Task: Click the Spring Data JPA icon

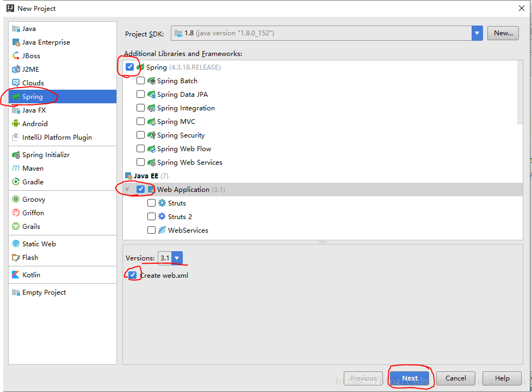Action: pyautogui.click(x=152, y=95)
